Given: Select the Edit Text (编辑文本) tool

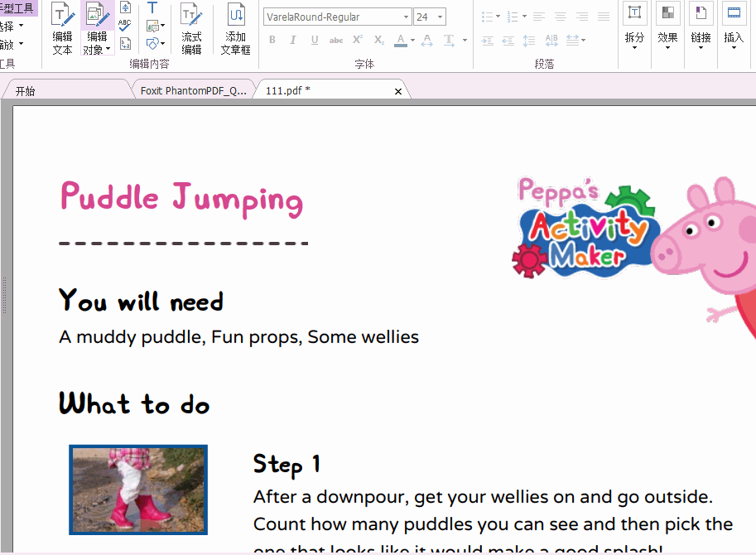Looking at the screenshot, I should pos(62,28).
